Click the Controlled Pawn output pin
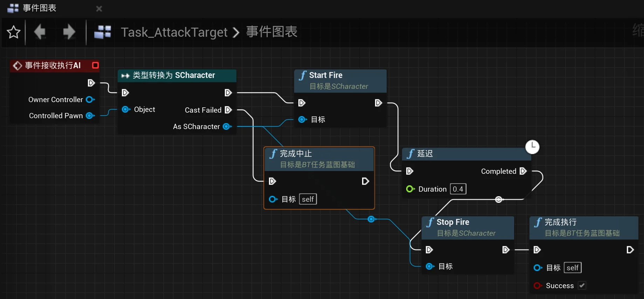 point(90,115)
